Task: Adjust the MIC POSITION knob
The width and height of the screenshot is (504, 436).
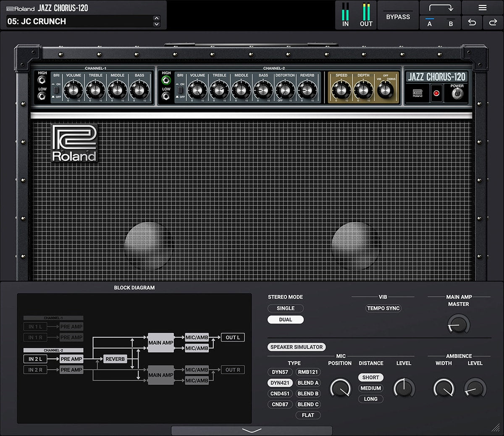Action: tap(340, 389)
